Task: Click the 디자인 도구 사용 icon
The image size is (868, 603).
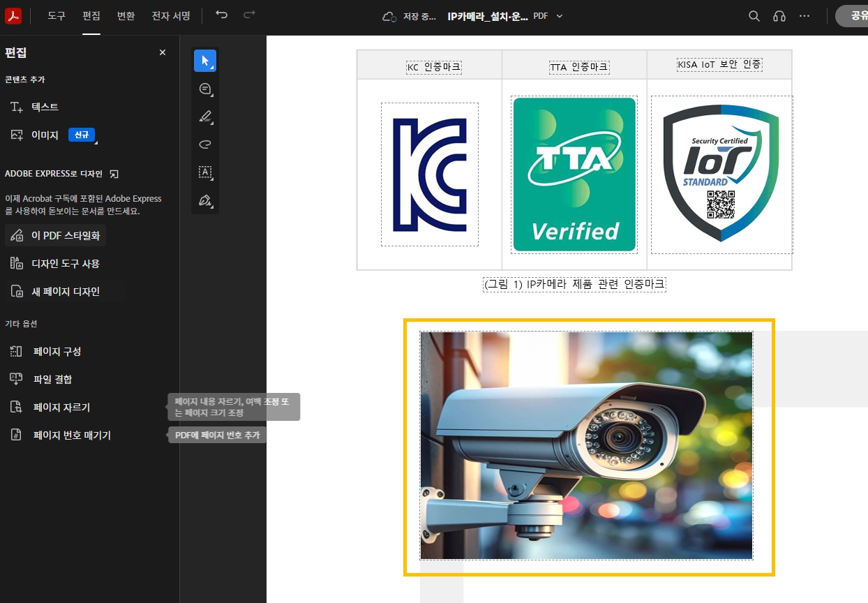Action: tap(17, 264)
